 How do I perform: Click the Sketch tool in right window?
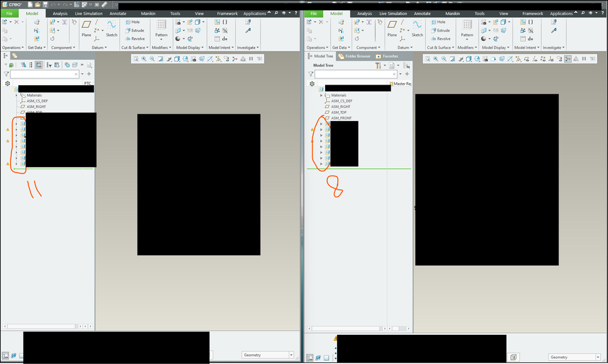click(418, 28)
